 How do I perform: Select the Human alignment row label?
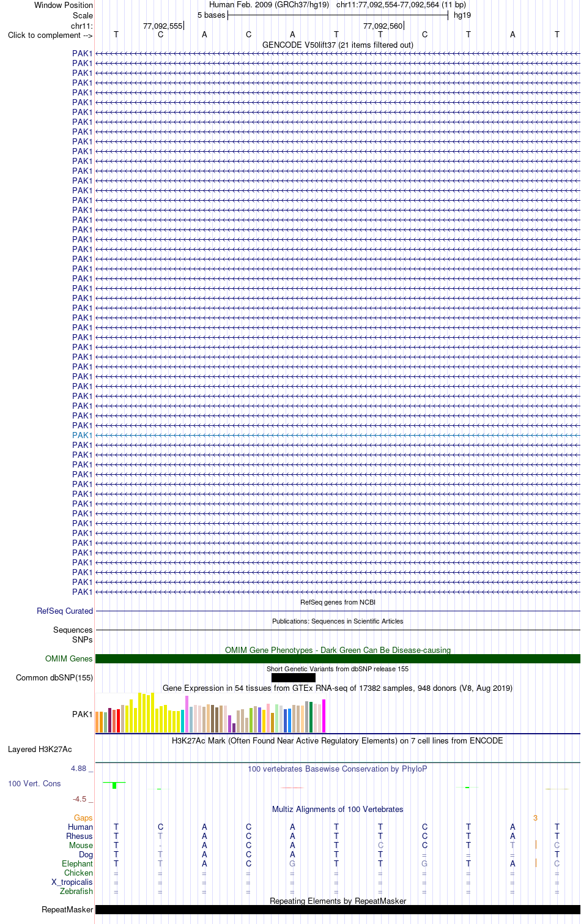81,827
